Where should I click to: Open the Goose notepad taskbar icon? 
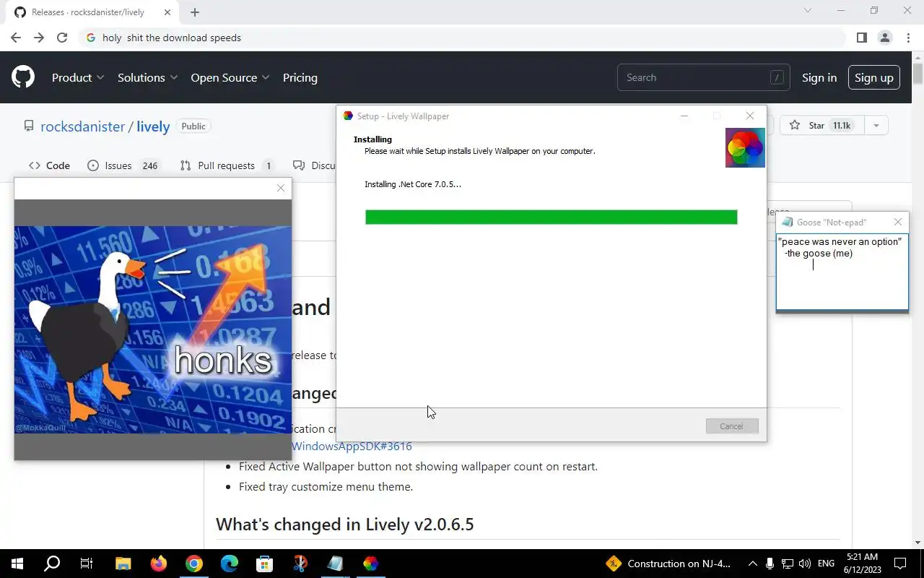click(x=335, y=564)
